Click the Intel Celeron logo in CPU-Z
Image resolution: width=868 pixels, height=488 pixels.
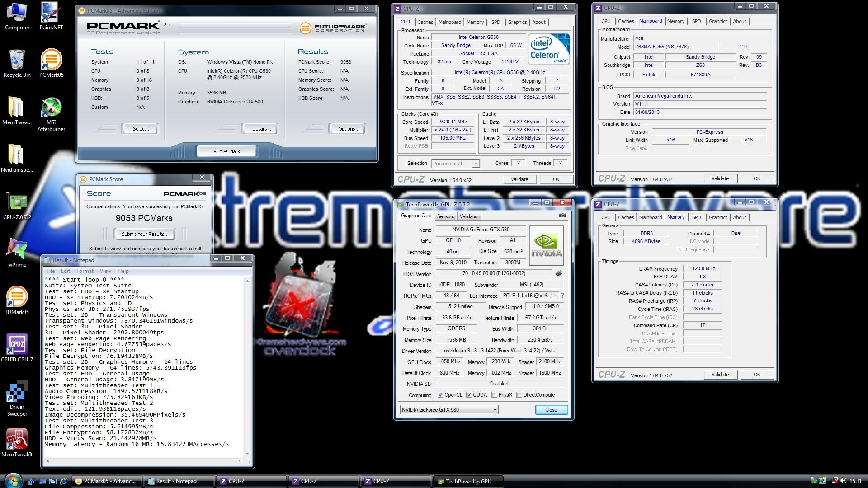549,49
